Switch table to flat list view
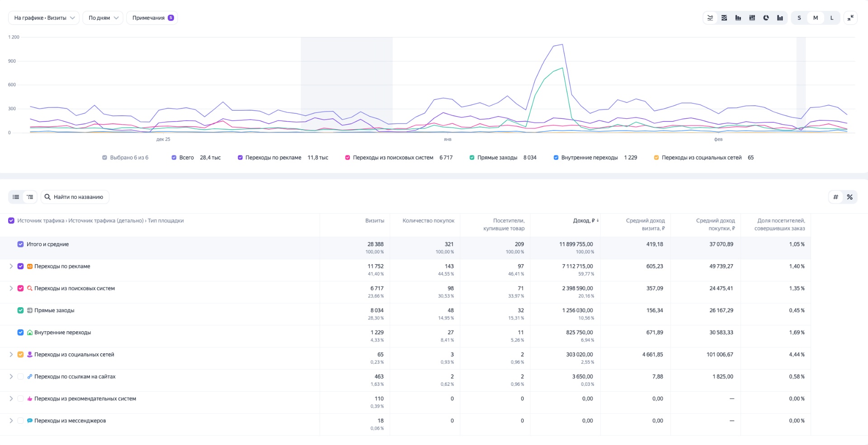This screenshot has height=445, width=868. (16, 197)
